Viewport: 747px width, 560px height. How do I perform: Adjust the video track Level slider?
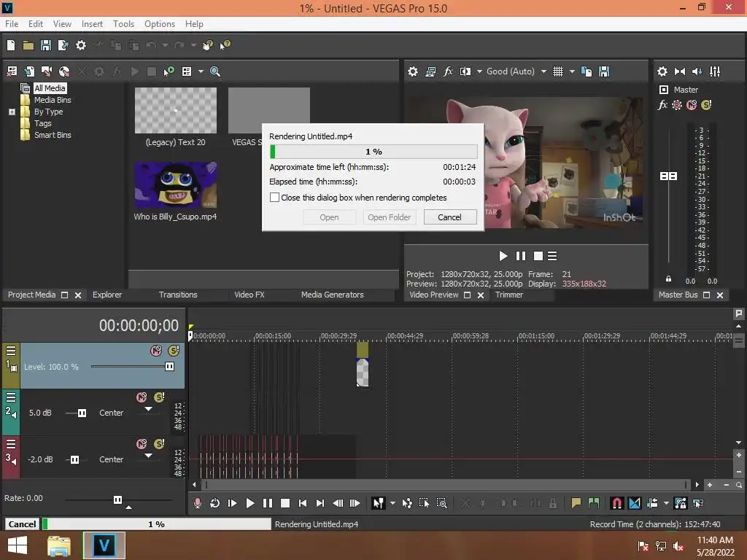[x=169, y=366]
